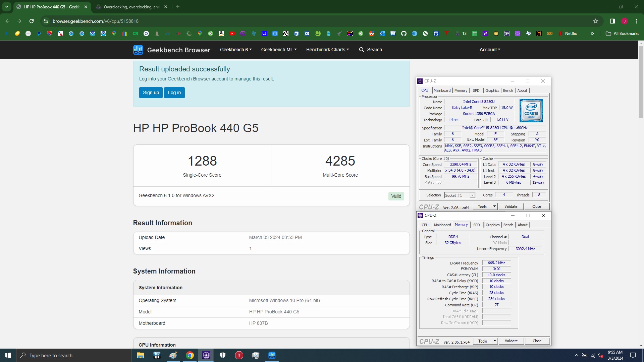Switch to About tab in lower CPU-Z window
The width and height of the screenshot is (644, 362).
[523, 225]
